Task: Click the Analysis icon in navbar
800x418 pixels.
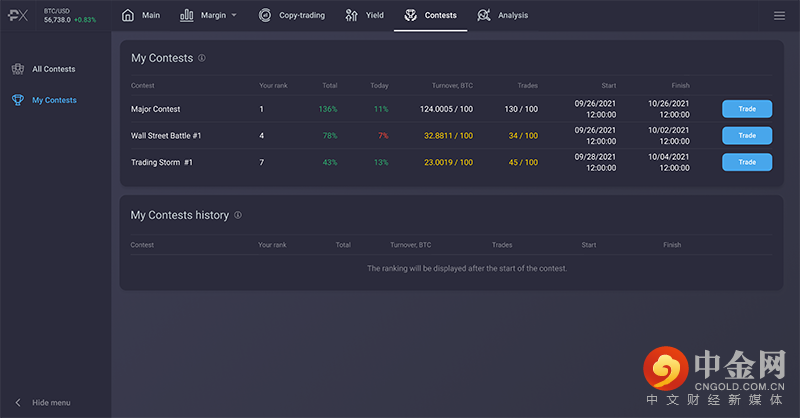Action: tap(484, 15)
